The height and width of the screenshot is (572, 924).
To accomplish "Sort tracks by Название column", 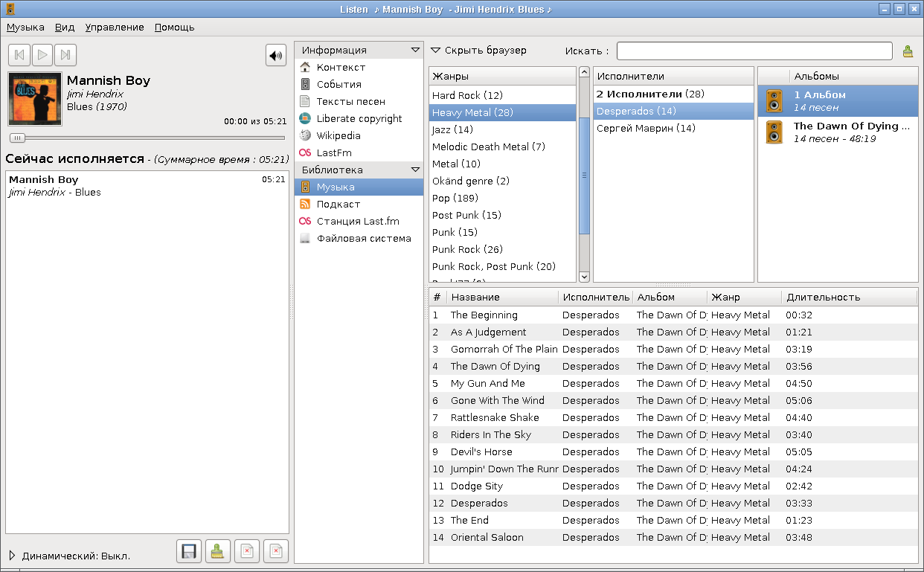I will [x=502, y=297].
